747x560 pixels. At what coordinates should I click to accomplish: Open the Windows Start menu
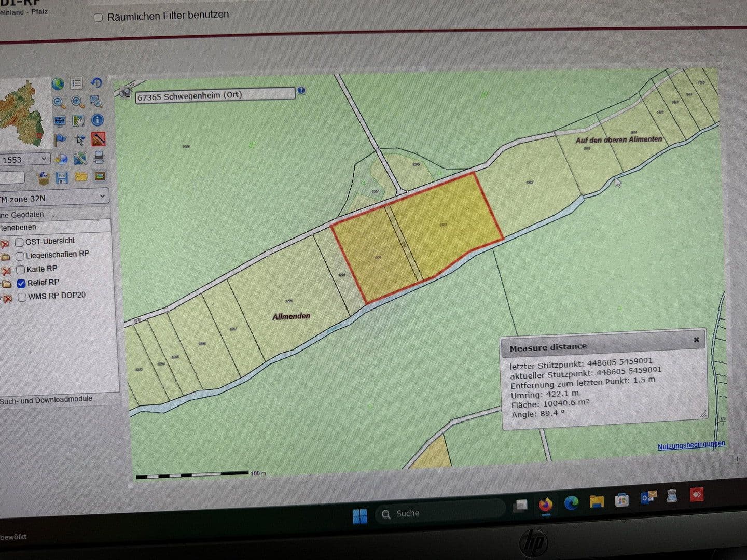[x=359, y=516]
